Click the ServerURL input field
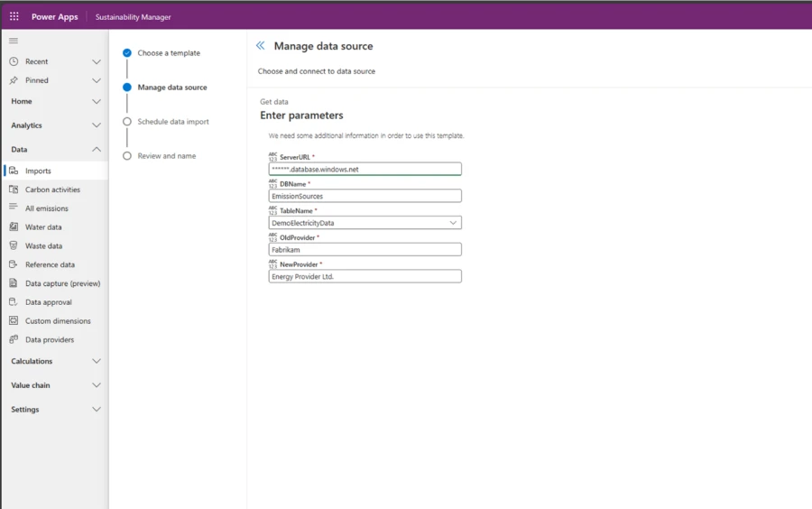 (364, 169)
